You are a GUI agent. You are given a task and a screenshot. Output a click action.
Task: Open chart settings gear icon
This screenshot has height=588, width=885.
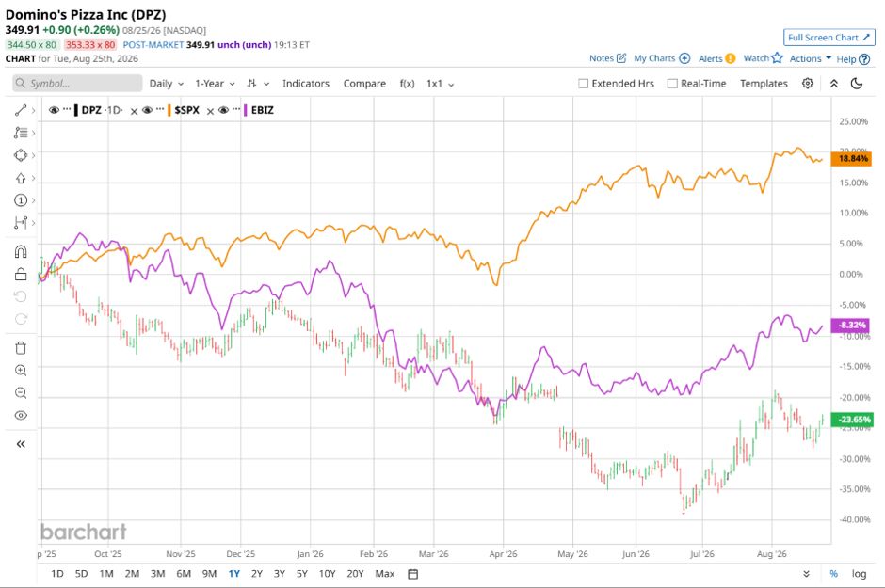808,84
